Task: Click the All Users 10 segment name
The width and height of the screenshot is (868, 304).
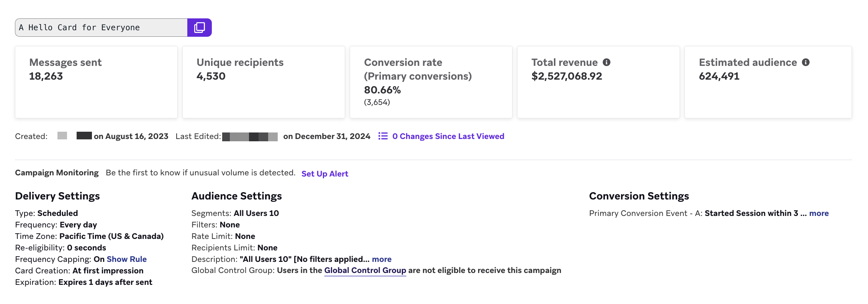Action: pos(256,213)
